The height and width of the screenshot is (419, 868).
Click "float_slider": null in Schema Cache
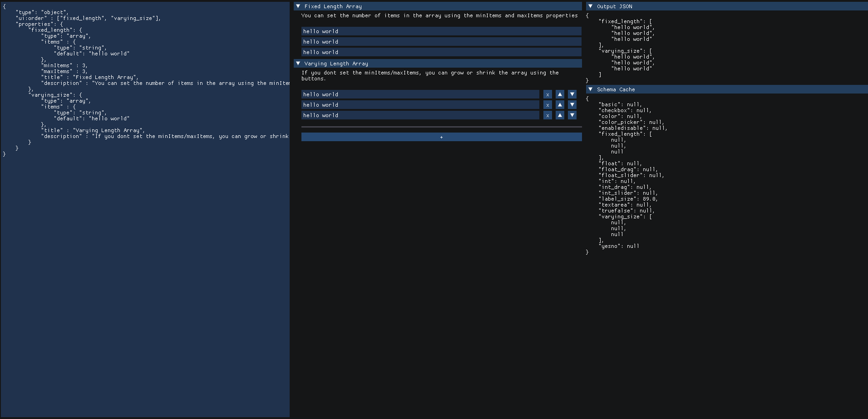coord(631,175)
